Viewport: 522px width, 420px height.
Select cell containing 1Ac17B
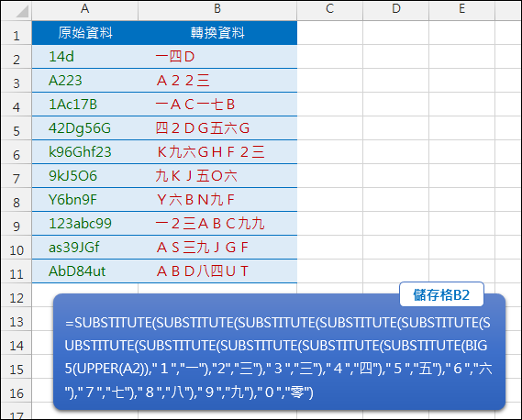tap(85, 105)
